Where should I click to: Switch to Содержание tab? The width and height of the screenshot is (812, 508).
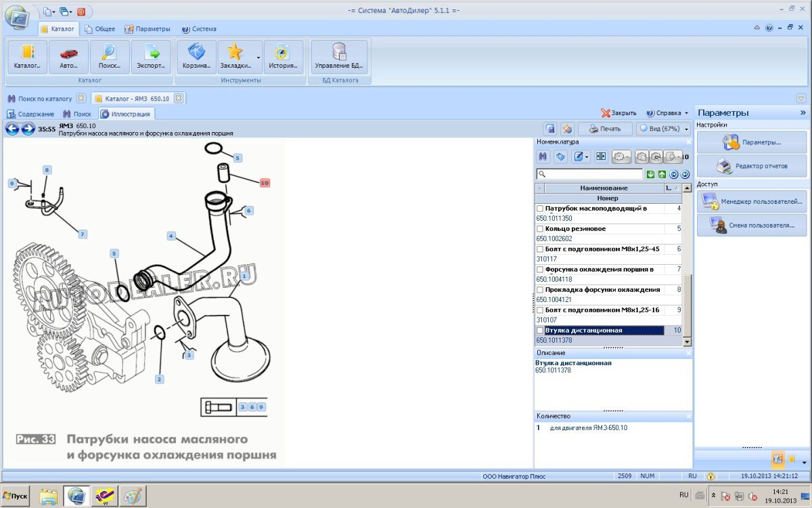[30, 114]
